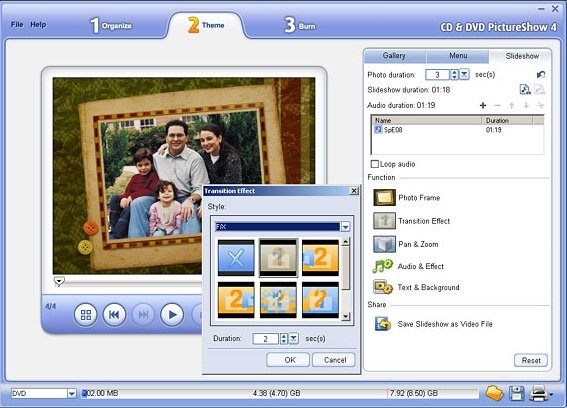Enable the Loop audio checkbox
567x408 pixels.
[x=375, y=164]
